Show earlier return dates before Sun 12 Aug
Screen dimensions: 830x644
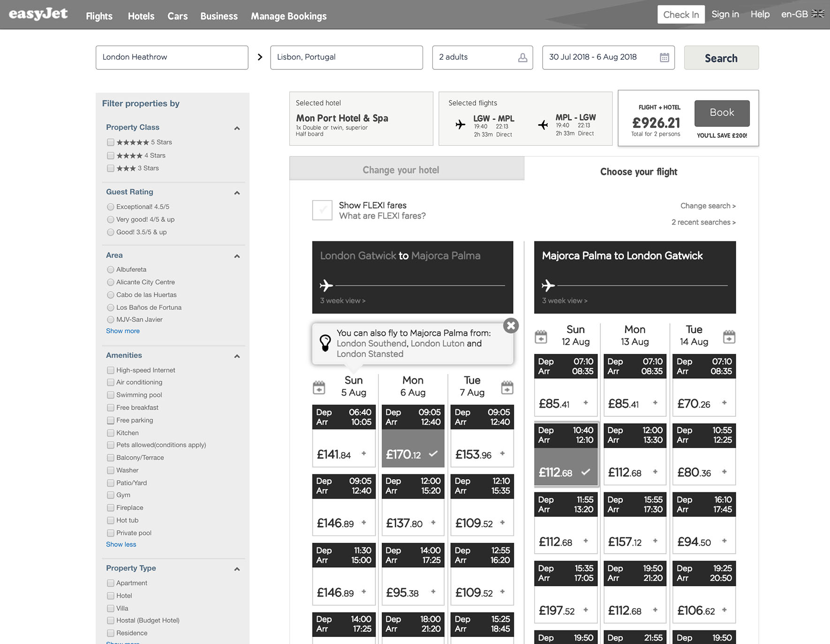coord(541,337)
